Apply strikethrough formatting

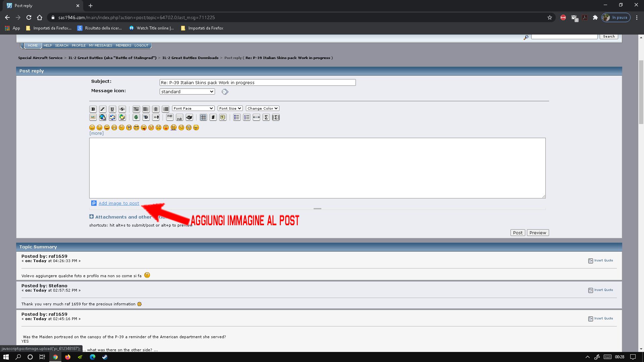pos(122,109)
